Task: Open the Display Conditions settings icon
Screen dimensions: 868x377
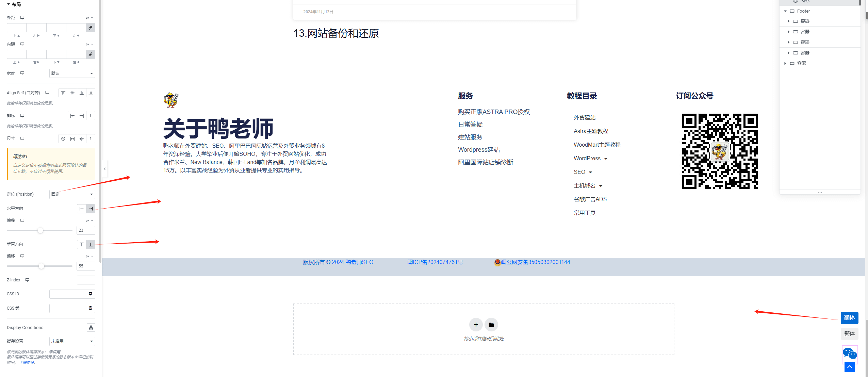Action: pyautogui.click(x=91, y=328)
